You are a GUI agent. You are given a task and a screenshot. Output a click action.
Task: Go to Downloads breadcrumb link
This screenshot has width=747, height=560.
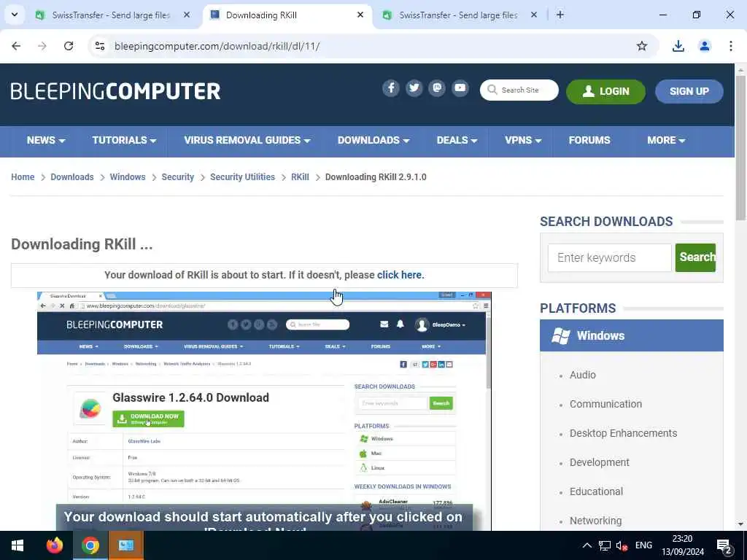[72, 177]
